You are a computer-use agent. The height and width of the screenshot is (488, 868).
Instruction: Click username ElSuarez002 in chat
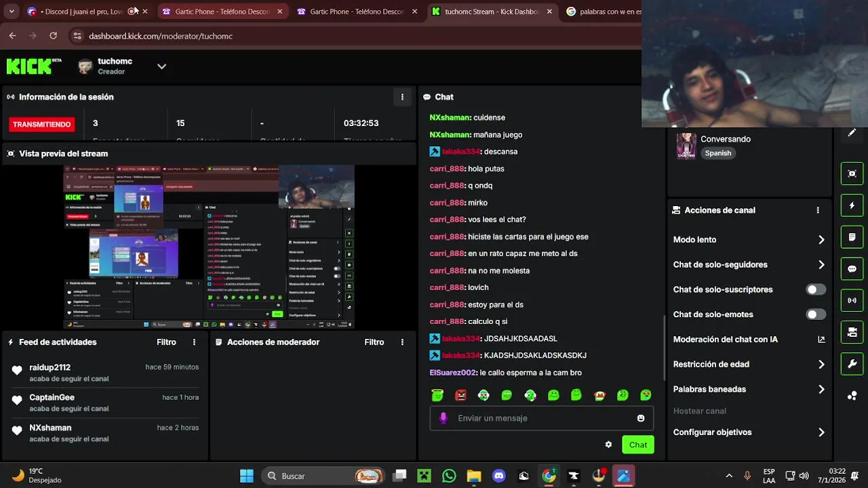pos(453,373)
